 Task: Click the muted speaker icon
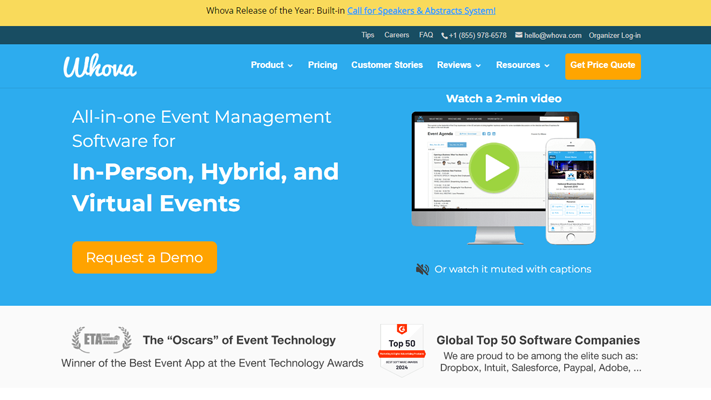[x=422, y=269]
